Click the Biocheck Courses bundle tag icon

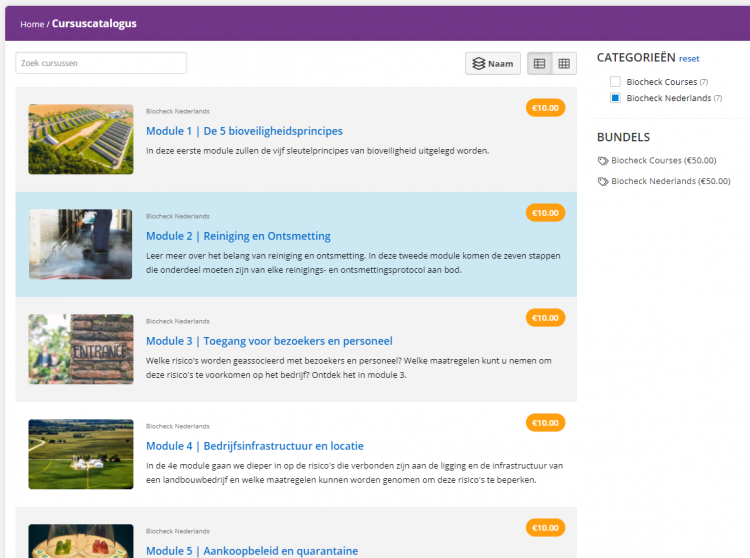(x=603, y=161)
